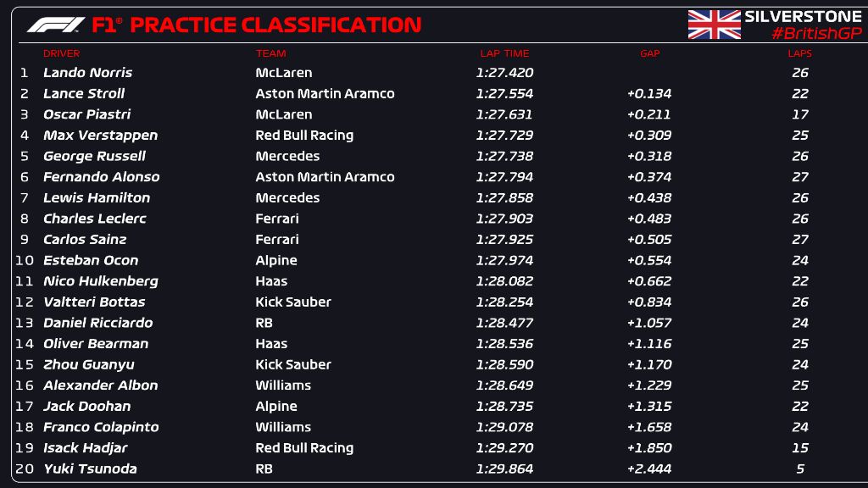Select Yuki Tsunoda's gap +2.444
The width and height of the screenshot is (868, 488).
click(x=649, y=469)
